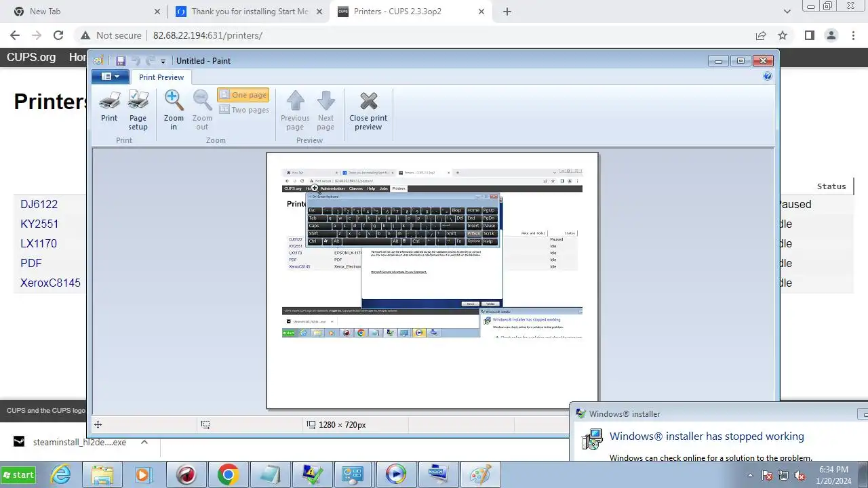Bookmark this page with star icon
This screenshot has width=868, height=488.
783,35
